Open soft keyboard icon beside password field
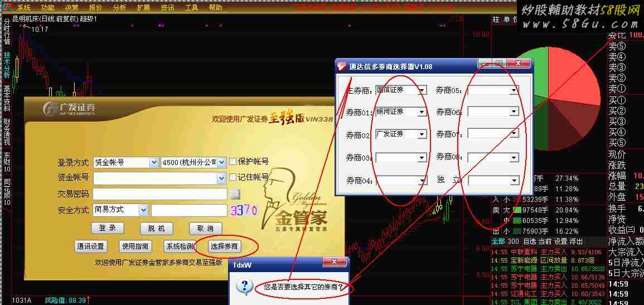The image size is (644, 305). 235,193
